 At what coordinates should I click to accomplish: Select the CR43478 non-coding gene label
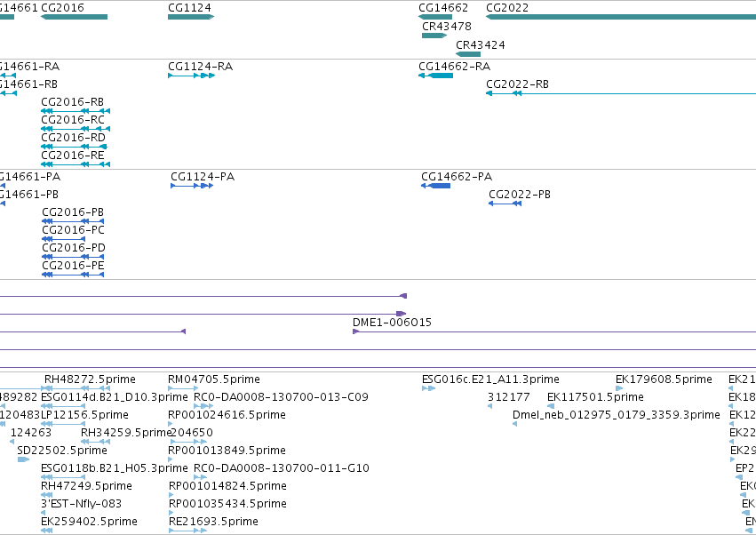[x=447, y=27]
